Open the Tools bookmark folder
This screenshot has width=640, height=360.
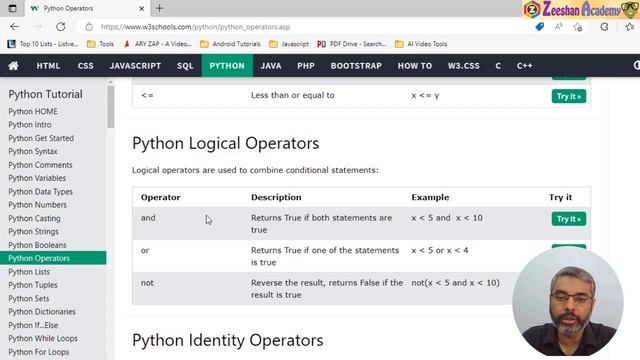101,44
